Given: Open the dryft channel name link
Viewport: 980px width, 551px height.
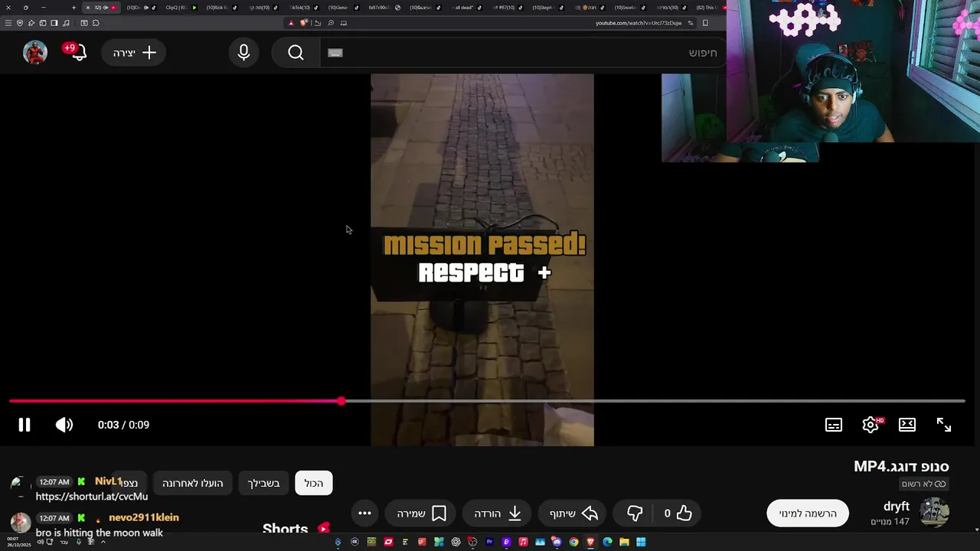Looking at the screenshot, I should (897, 507).
